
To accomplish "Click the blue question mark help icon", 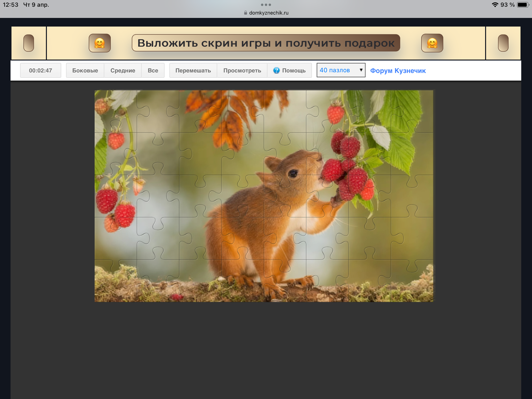I will tap(276, 71).
